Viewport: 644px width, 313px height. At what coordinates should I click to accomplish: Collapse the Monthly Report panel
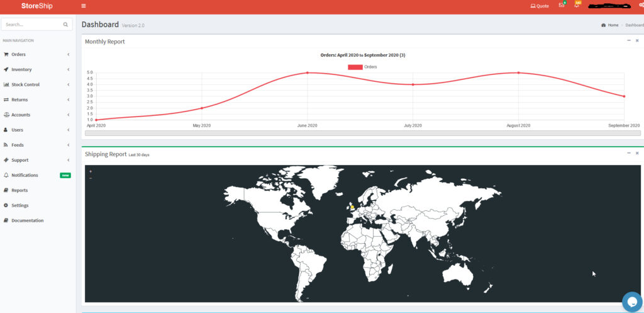(628, 40)
